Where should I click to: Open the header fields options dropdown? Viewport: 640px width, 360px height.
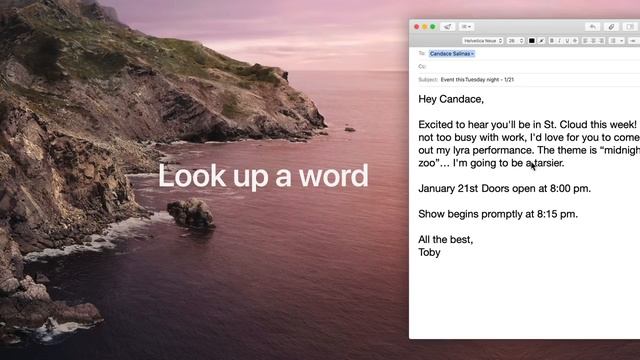coord(466,27)
